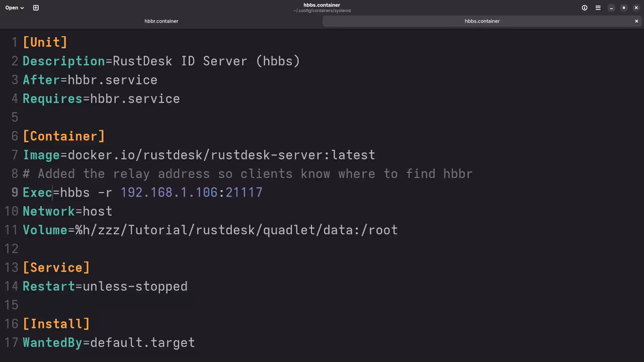This screenshot has height=362, width=644.
Task: Open the document information popover
Action: [584, 8]
